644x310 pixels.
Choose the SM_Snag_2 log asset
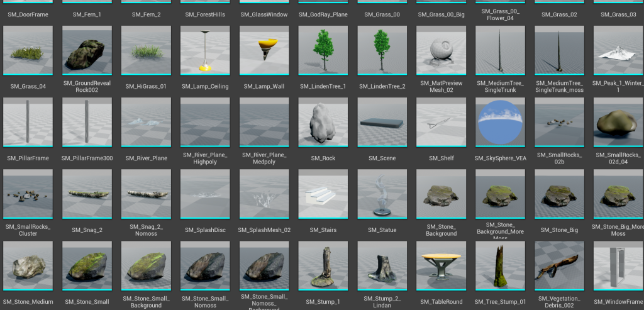click(x=87, y=194)
